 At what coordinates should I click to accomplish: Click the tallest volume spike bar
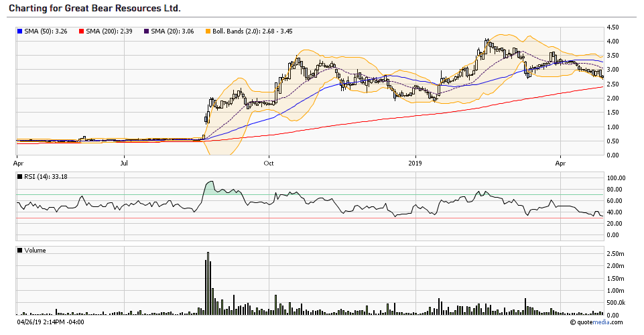[208, 281]
